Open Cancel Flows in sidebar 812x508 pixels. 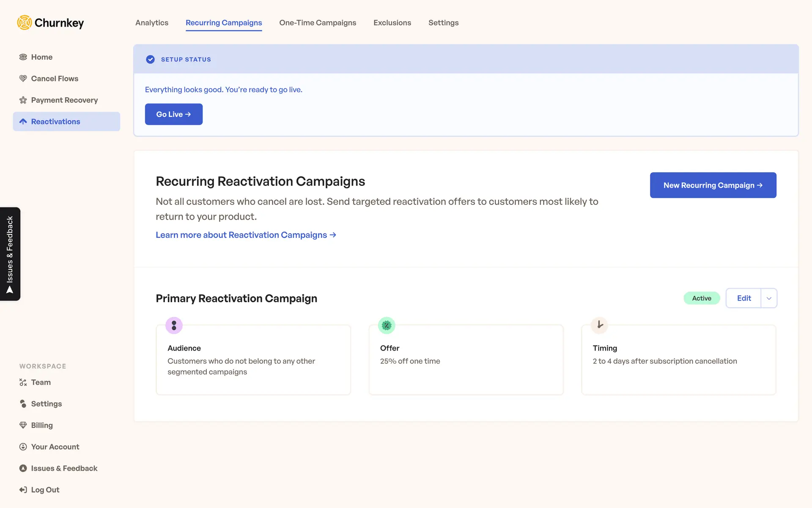click(54, 79)
